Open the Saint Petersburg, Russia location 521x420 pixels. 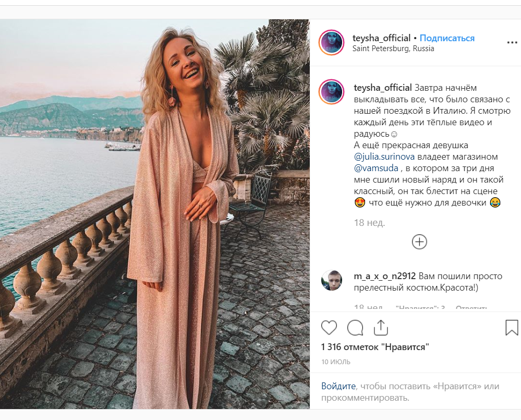393,49
